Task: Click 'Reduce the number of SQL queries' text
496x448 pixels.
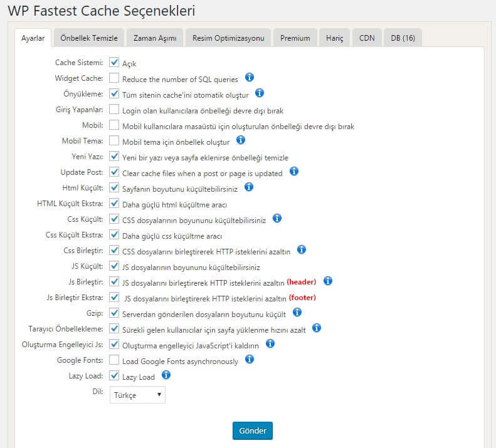Action: tap(180, 80)
